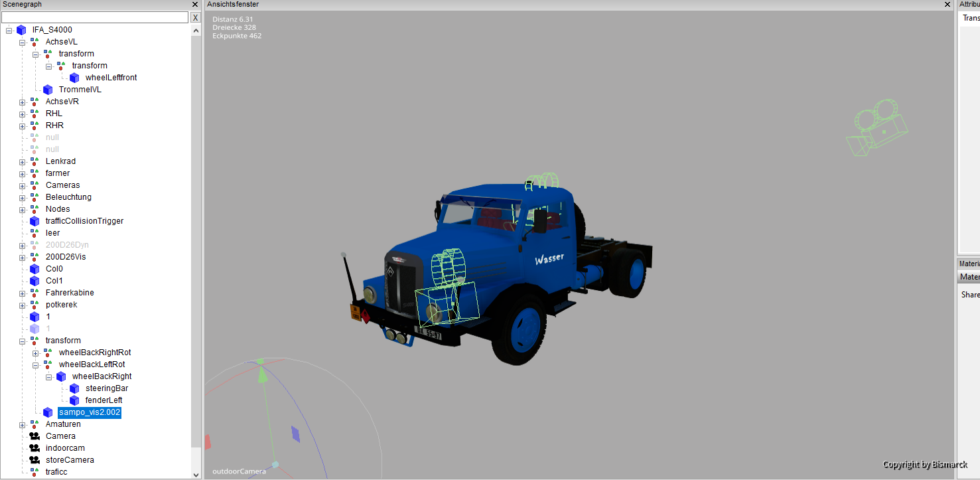The width and height of the screenshot is (980, 480).
Task: Select the traficc tree item
Action: point(56,472)
